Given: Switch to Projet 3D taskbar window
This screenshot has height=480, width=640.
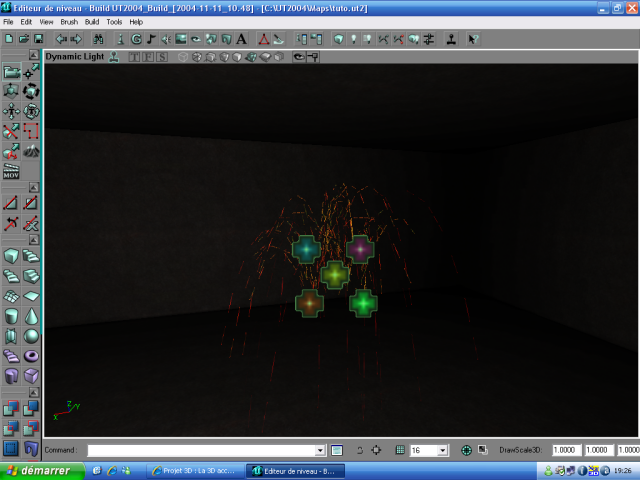Looking at the screenshot, I should tap(195, 470).
